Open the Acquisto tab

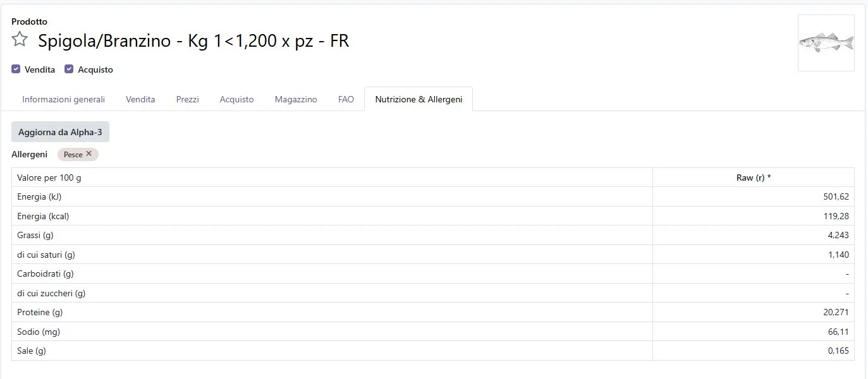[236, 99]
